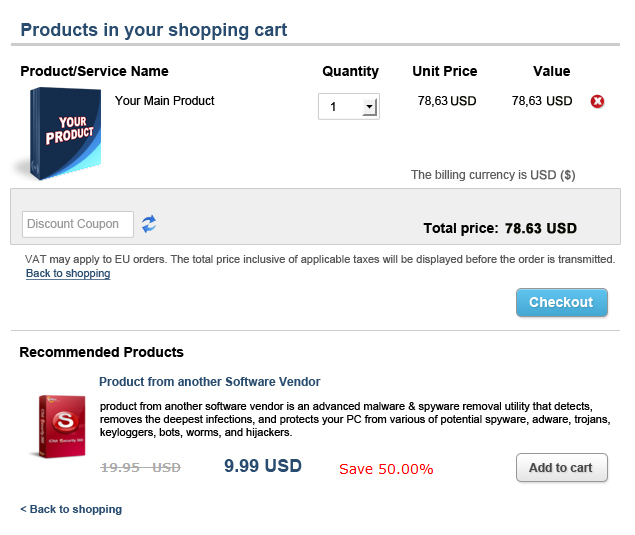This screenshot has width=635, height=535.
Task: Remove Your Main Product with red X icon
Action: pyautogui.click(x=598, y=101)
